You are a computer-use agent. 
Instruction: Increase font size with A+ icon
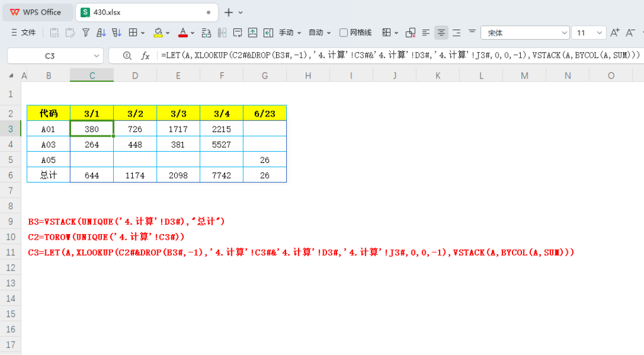coord(615,33)
